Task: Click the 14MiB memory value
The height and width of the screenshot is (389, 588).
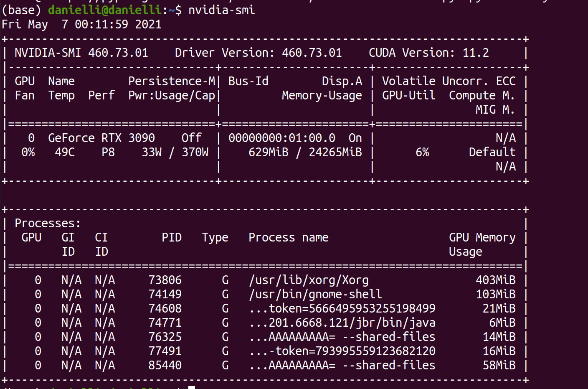Action: (x=499, y=337)
